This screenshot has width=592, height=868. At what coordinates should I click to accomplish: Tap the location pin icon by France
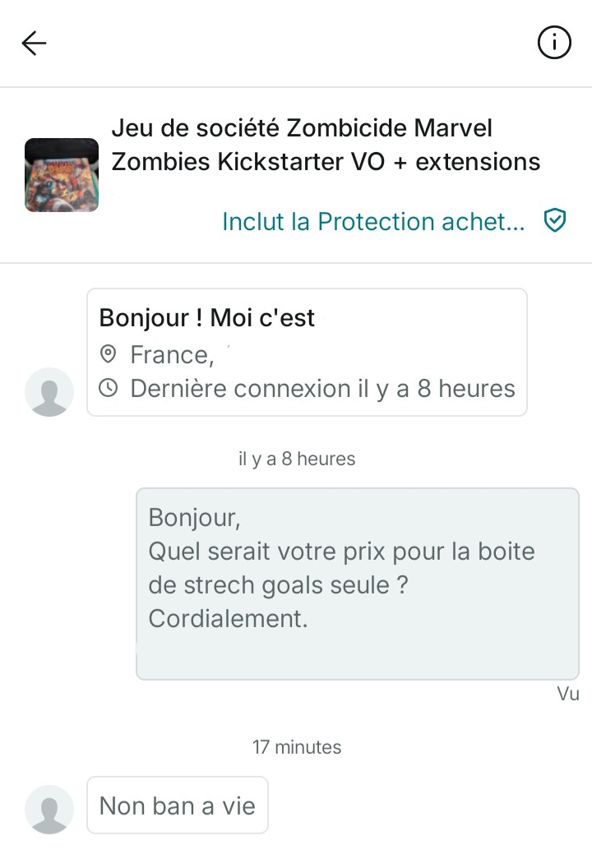(108, 354)
